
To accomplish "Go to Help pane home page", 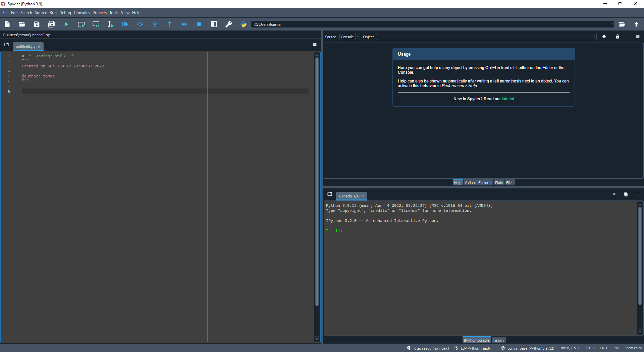I will click(604, 37).
